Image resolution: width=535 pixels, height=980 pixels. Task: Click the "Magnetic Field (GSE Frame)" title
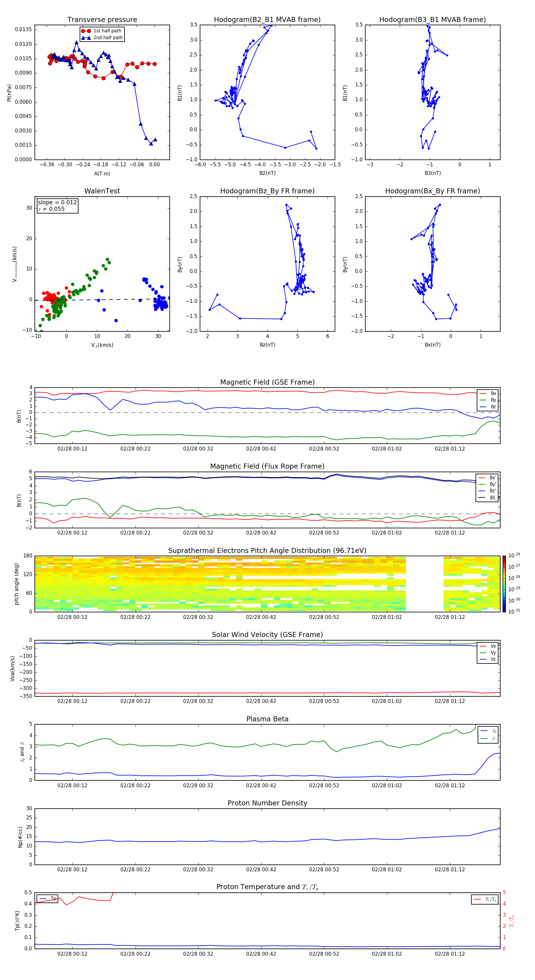pyautogui.click(x=267, y=382)
